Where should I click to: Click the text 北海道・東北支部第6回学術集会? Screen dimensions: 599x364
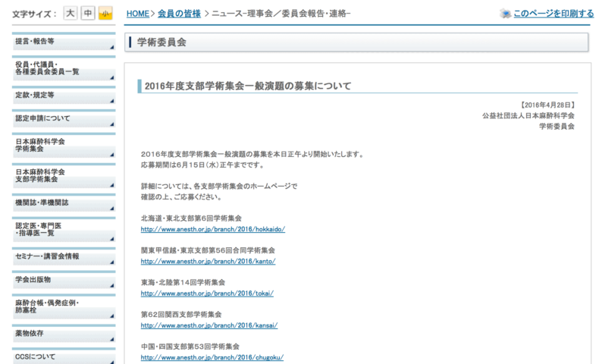(191, 218)
